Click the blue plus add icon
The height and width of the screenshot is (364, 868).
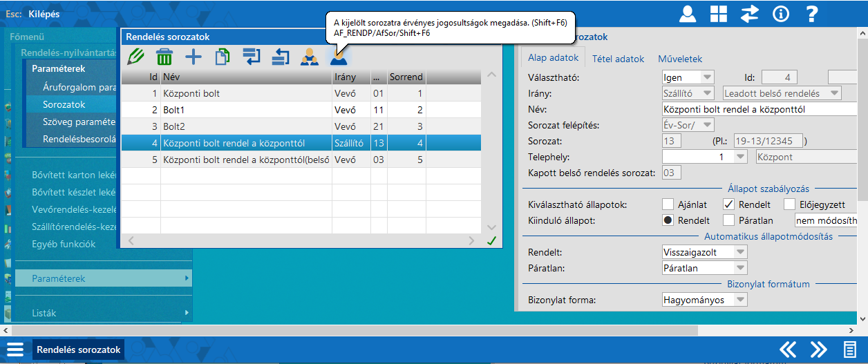pyautogui.click(x=194, y=57)
